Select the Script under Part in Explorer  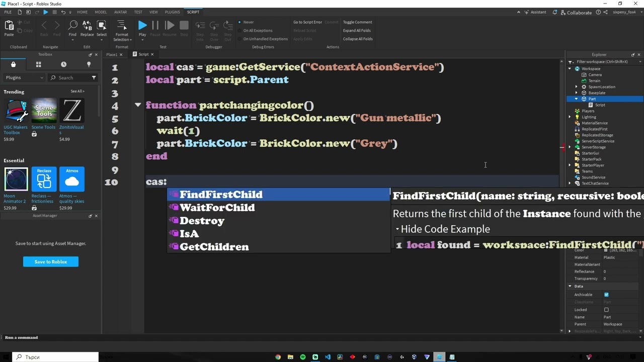point(600,105)
